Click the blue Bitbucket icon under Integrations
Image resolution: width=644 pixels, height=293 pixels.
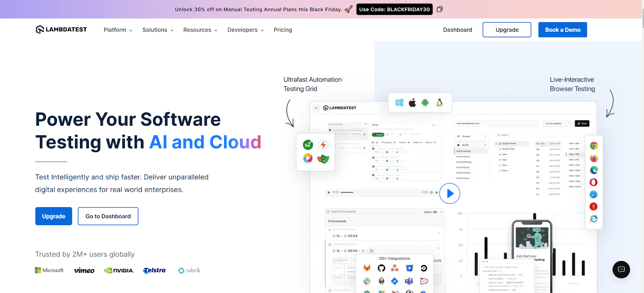click(x=409, y=268)
